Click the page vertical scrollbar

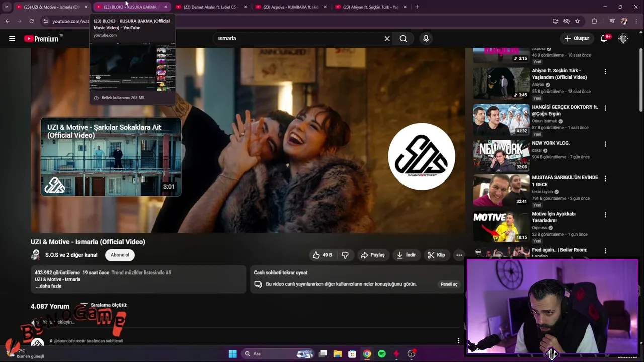tap(641, 80)
